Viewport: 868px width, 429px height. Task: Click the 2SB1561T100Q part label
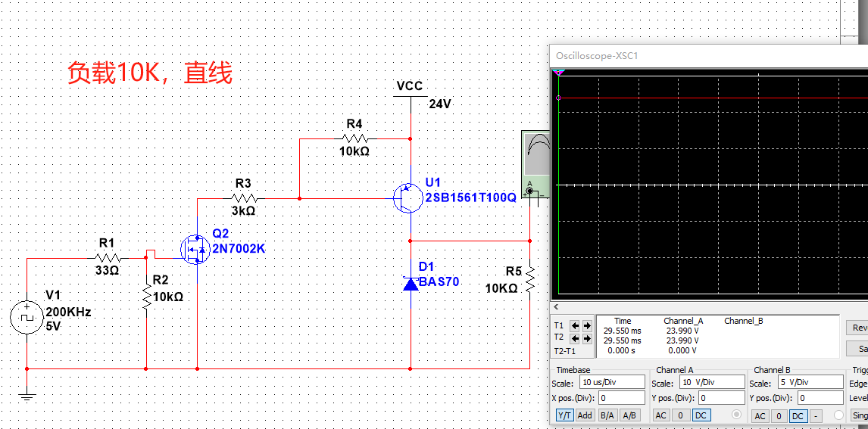click(x=470, y=198)
